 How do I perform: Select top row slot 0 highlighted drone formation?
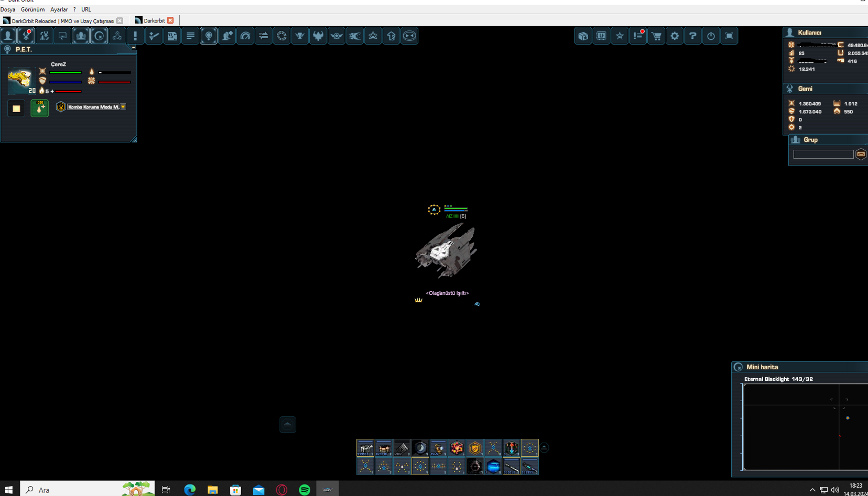click(530, 448)
